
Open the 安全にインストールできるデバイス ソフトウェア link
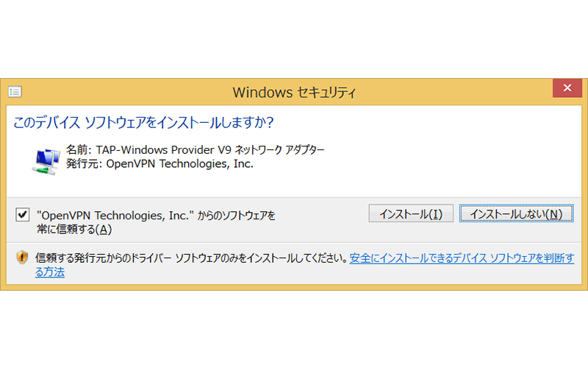coord(462,258)
